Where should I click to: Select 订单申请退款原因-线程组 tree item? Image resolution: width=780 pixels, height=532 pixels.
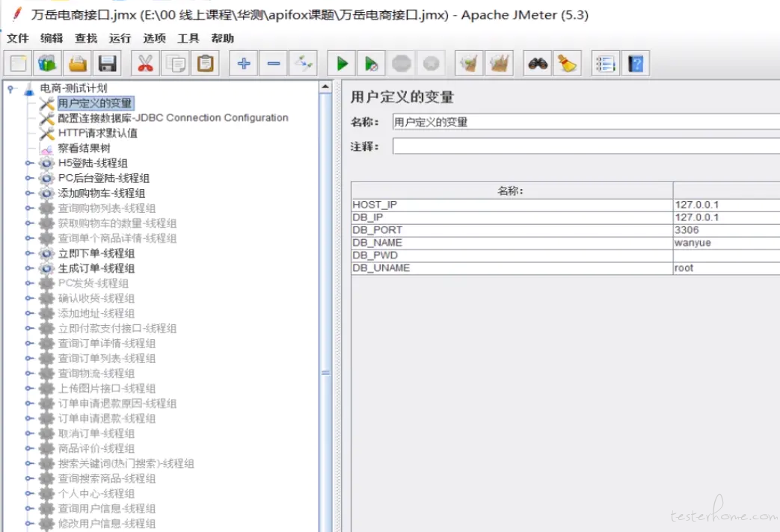pyautogui.click(x=117, y=403)
